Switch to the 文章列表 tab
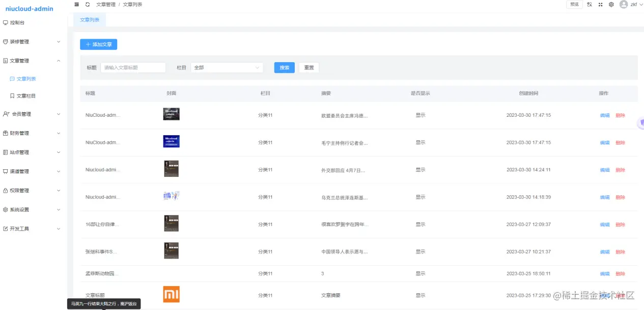644x310 pixels. point(89,20)
